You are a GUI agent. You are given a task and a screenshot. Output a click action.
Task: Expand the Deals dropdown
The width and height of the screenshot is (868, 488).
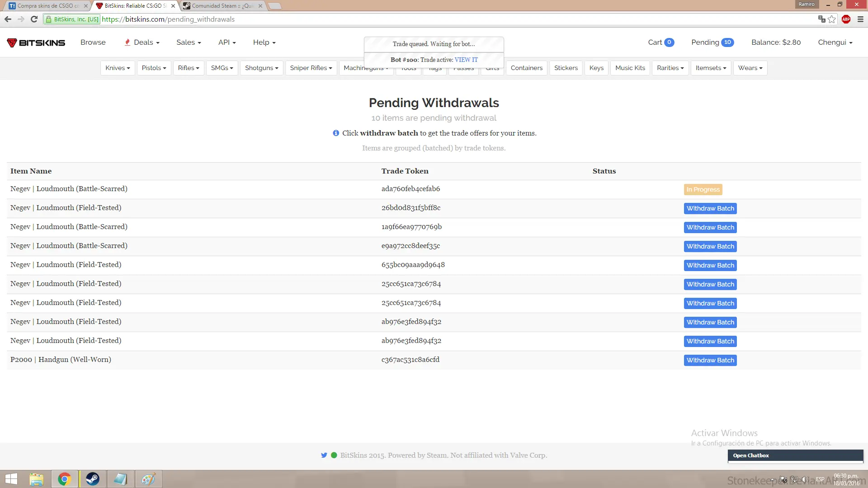pyautogui.click(x=142, y=42)
